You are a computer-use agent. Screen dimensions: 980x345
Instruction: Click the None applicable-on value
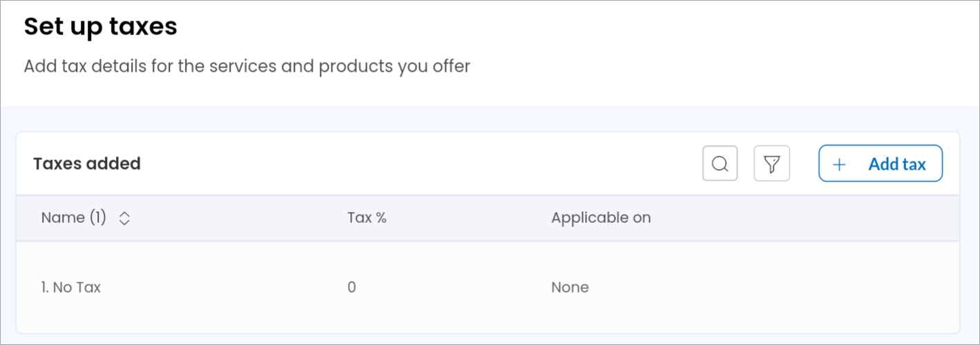(x=570, y=287)
